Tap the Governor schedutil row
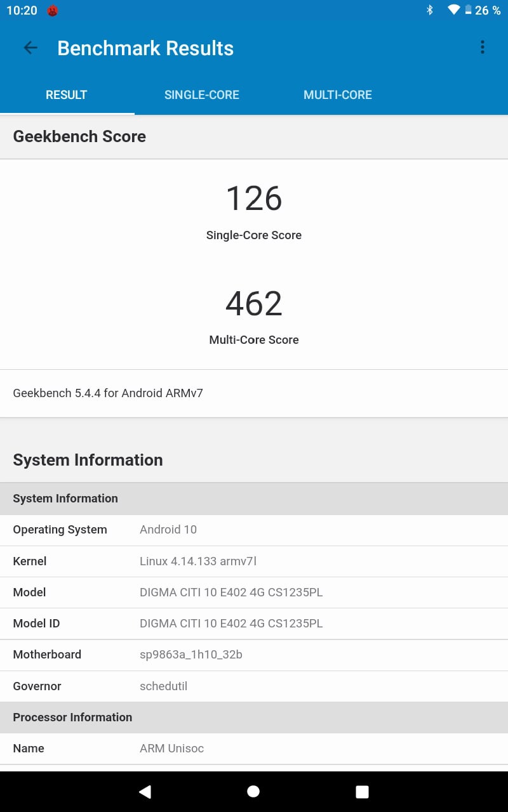Image resolution: width=508 pixels, height=812 pixels. pos(254,686)
